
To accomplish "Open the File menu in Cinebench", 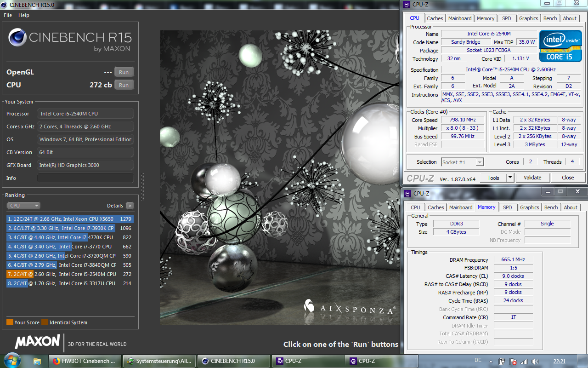I will point(8,15).
